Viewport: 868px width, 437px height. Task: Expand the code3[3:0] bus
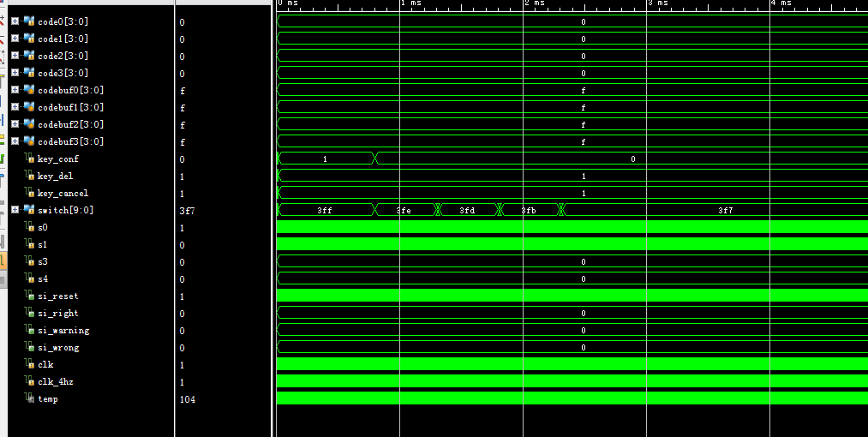point(15,73)
